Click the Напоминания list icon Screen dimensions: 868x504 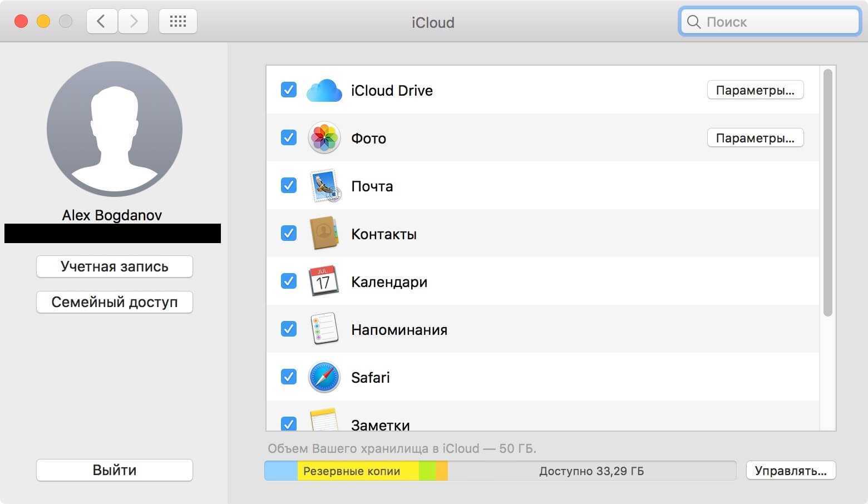point(324,329)
